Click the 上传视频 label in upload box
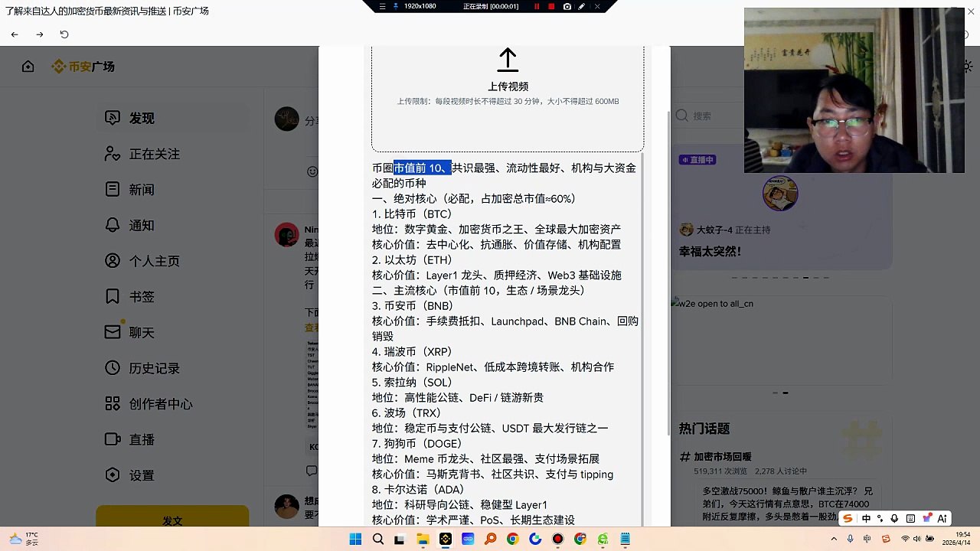Viewport: 980px width, 551px height. (x=508, y=86)
